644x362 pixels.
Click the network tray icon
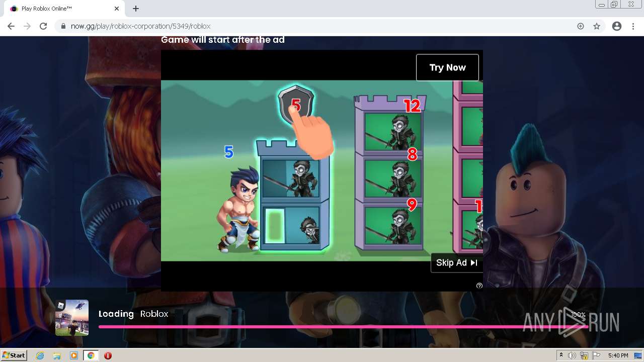click(x=584, y=355)
